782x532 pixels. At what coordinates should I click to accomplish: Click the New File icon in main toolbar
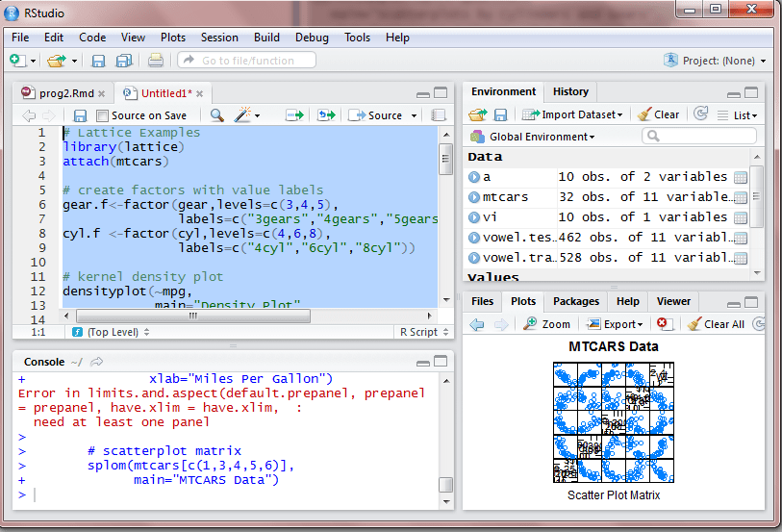pyautogui.click(x=17, y=61)
